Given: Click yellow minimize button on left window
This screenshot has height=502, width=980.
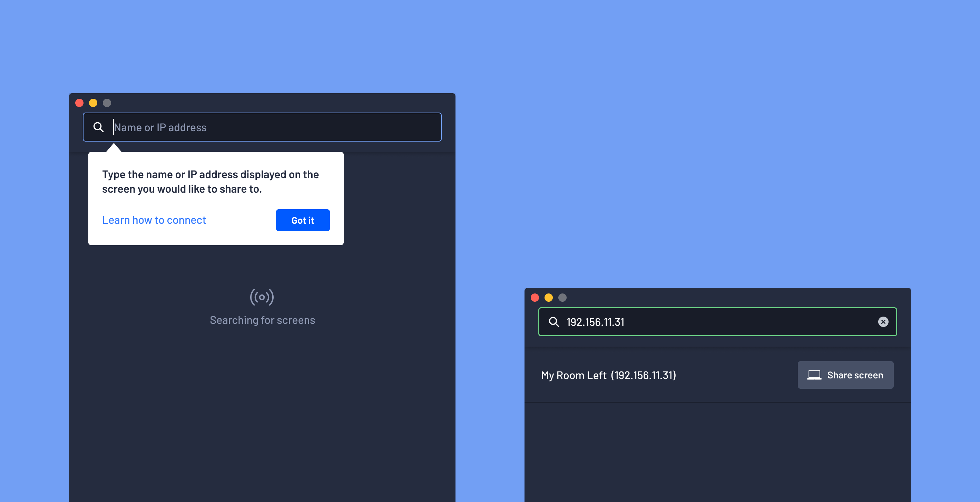Looking at the screenshot, I should [94, 103].
